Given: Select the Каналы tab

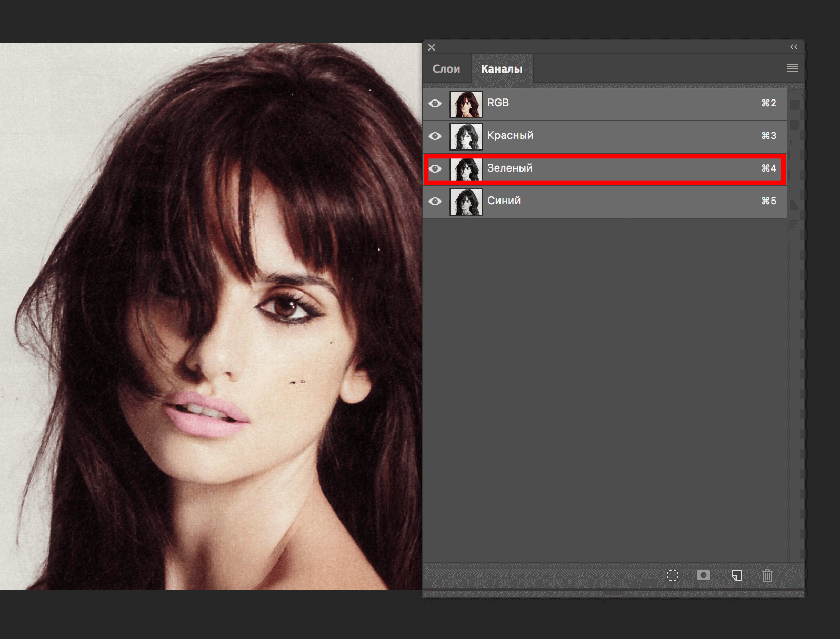Looking at the screenshot, I should pyautogui.click(x=502, y=69).
